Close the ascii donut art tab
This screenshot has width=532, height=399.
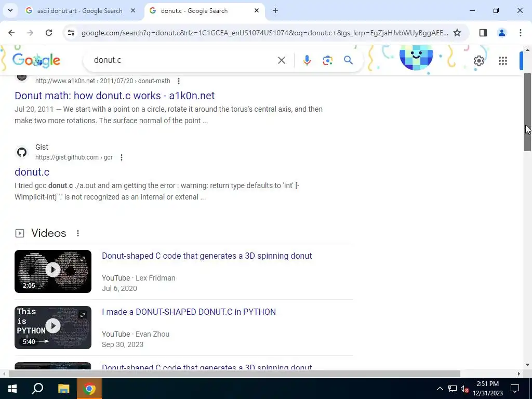[x=133, y=10]
